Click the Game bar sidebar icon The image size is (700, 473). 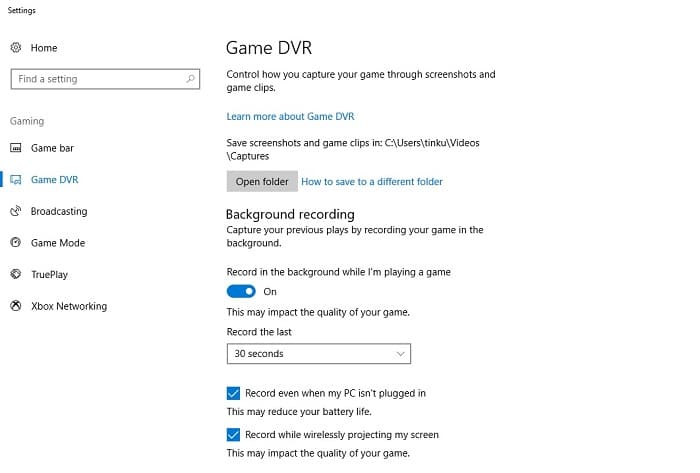click(x=16, y=148)
